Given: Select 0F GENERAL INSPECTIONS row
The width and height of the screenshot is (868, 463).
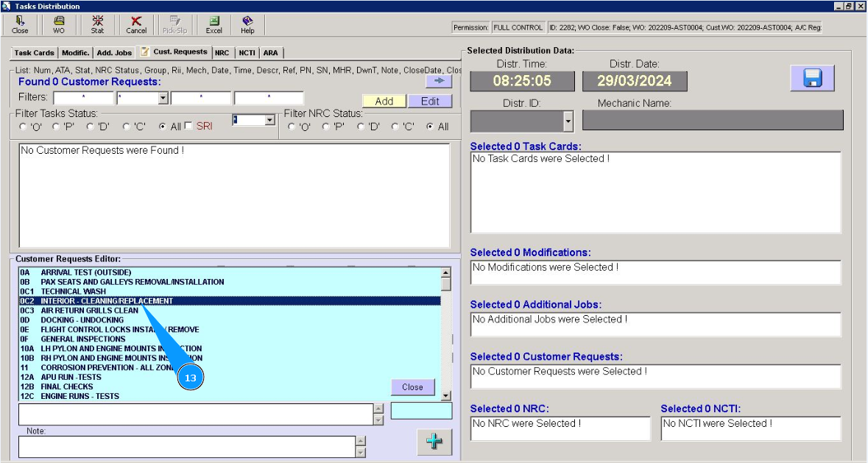Looking at the screenshot, I should click(230, 339).
